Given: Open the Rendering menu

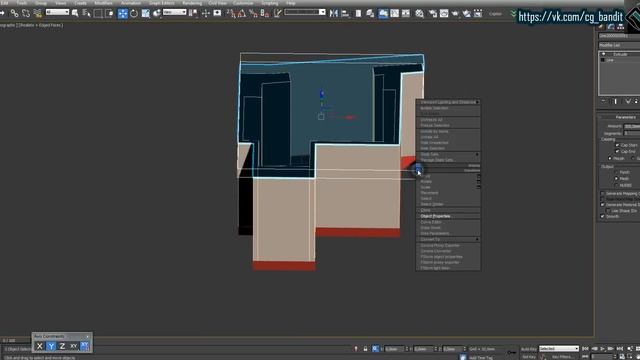Looking at the screenshot, I should [x=192, y=3].
